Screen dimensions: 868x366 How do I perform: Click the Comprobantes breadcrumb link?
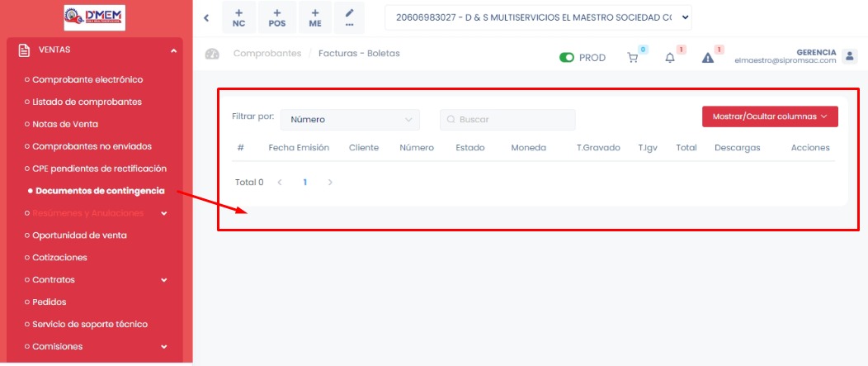(267, 54)
